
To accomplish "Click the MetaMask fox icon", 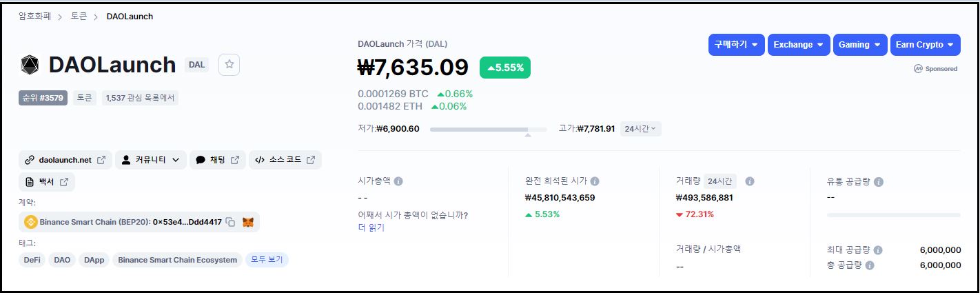I will pos(248,222).
